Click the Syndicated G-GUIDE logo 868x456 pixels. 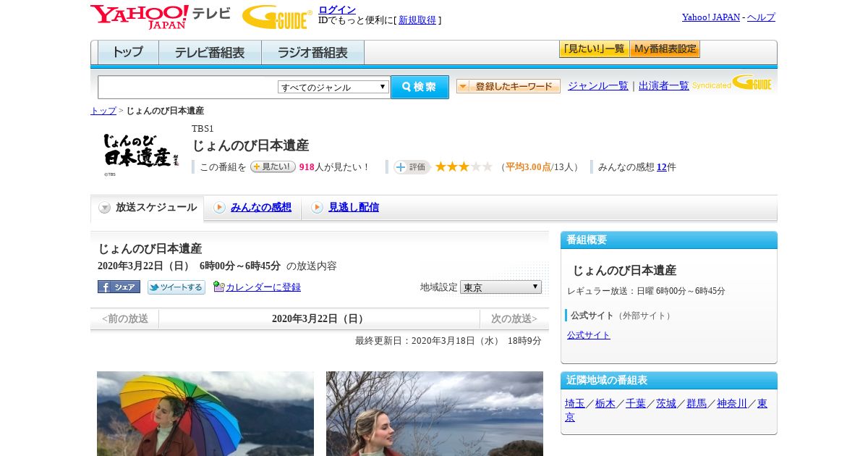732,83
